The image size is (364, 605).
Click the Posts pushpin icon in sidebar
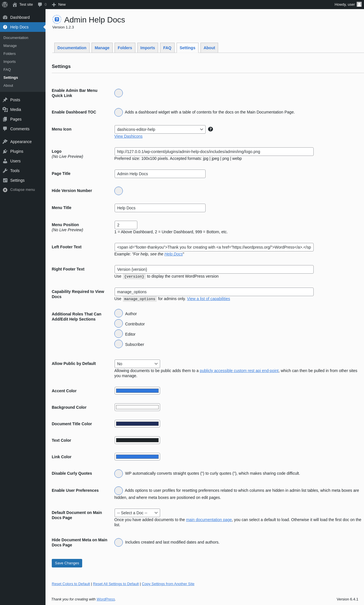5,100
